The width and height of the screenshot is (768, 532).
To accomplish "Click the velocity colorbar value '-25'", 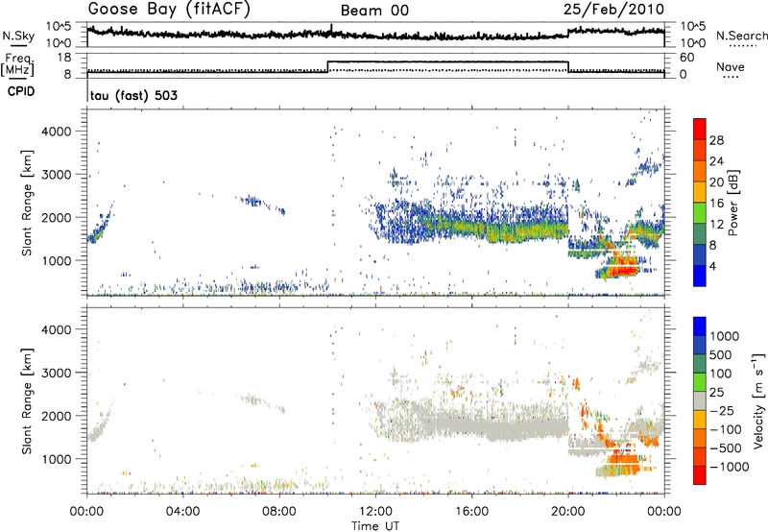I will pyautogui.click(x=722, y=410).
